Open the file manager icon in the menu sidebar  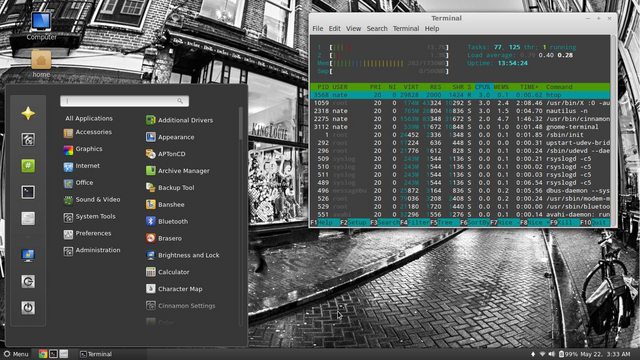click(28, 218)
